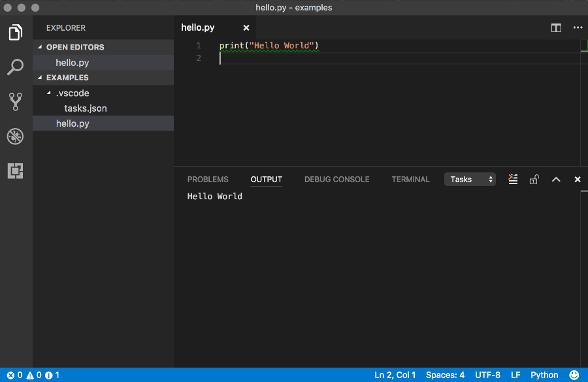This screenshot has width=588, height=382.
Task: Click UTF-8 encoding in the status bar
Action: coord(487,375)
